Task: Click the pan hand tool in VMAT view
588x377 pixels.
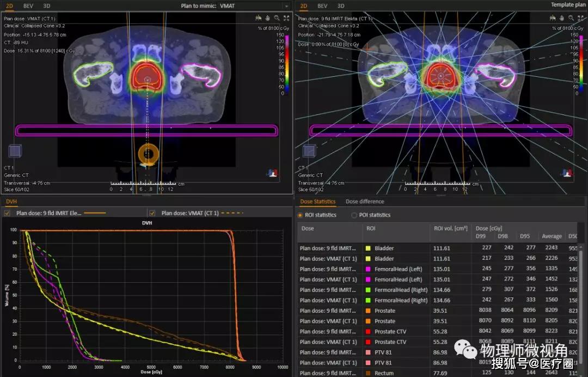Action: coord(268,18)
